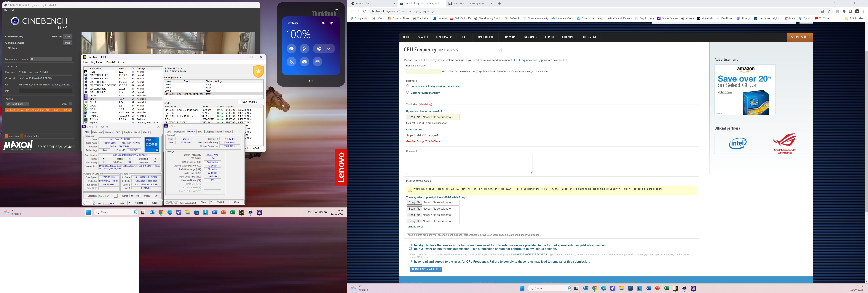Open the CPU (Multi Core) ranking dropdown
This screenshot has width=868, height=293.
pyautogui.click(x=17, y=104)
